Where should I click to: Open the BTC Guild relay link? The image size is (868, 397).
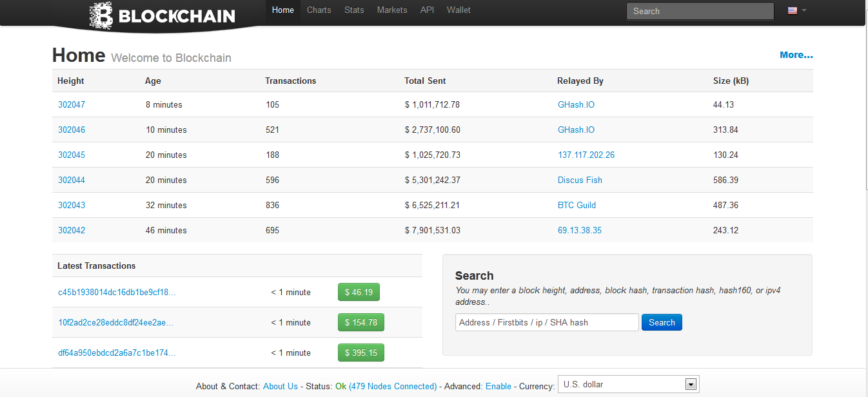tap(577, 205)
